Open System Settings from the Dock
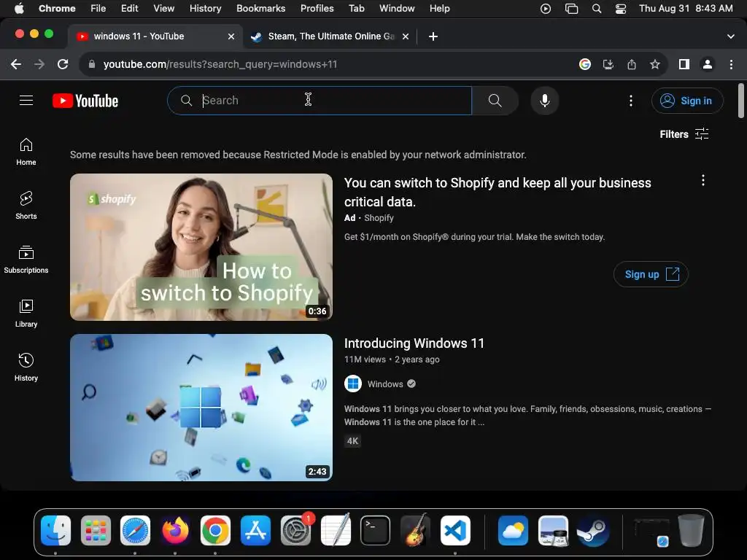This screenshot has height=560, width=747. (x=295, y=530)
